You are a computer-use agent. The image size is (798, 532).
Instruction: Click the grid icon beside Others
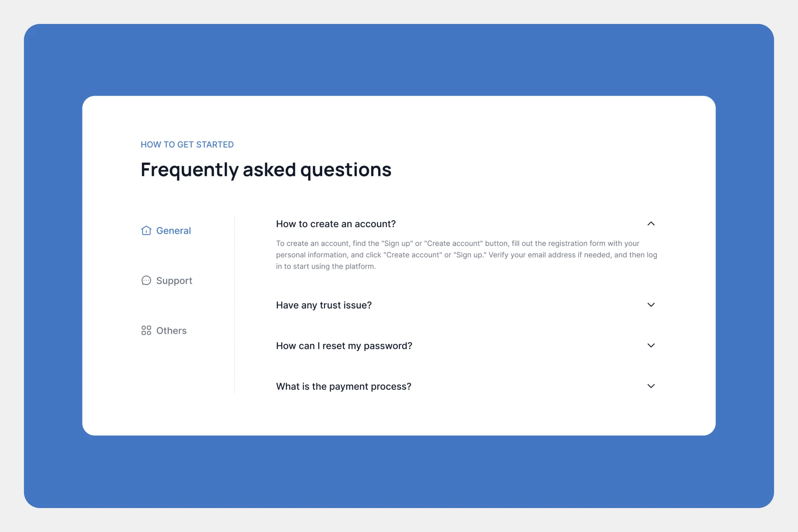[x=146, y=330]
